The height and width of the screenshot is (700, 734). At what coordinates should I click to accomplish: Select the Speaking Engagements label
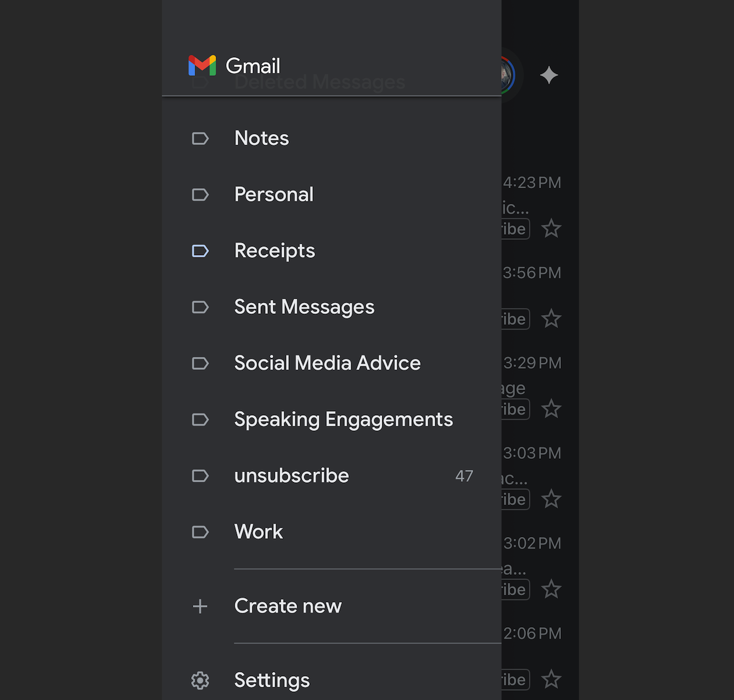click(343, 419)
